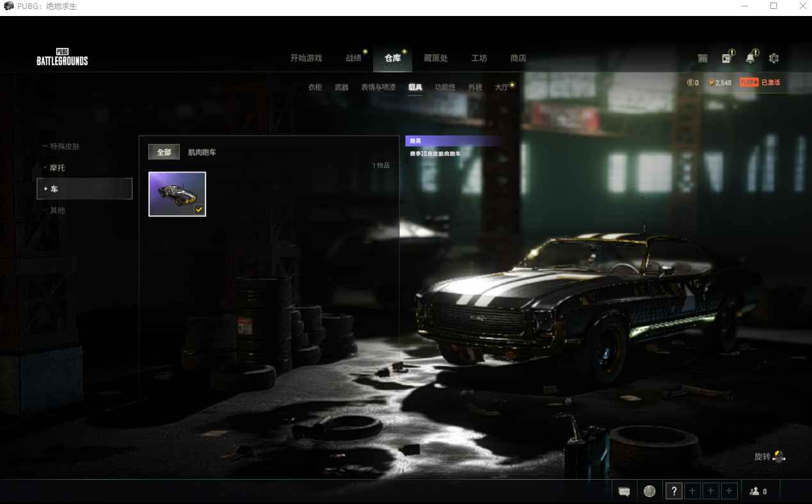Click the plus slot nearest the friends counter
This screenshot has height=504, width=812.
click(729, 491)
